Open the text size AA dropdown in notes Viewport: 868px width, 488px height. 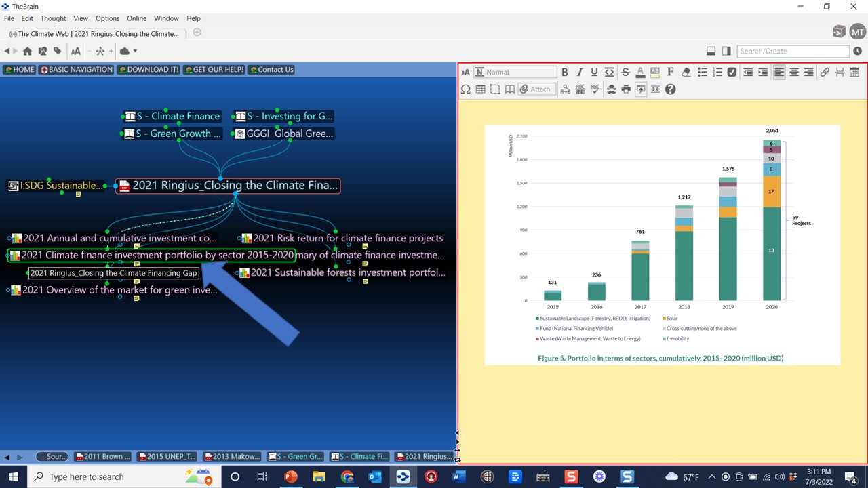(465, 72)
